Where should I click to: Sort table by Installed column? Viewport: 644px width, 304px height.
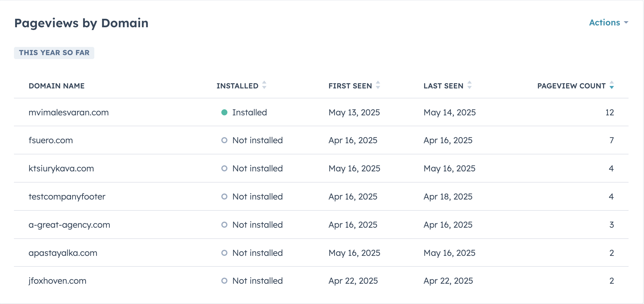264,85
